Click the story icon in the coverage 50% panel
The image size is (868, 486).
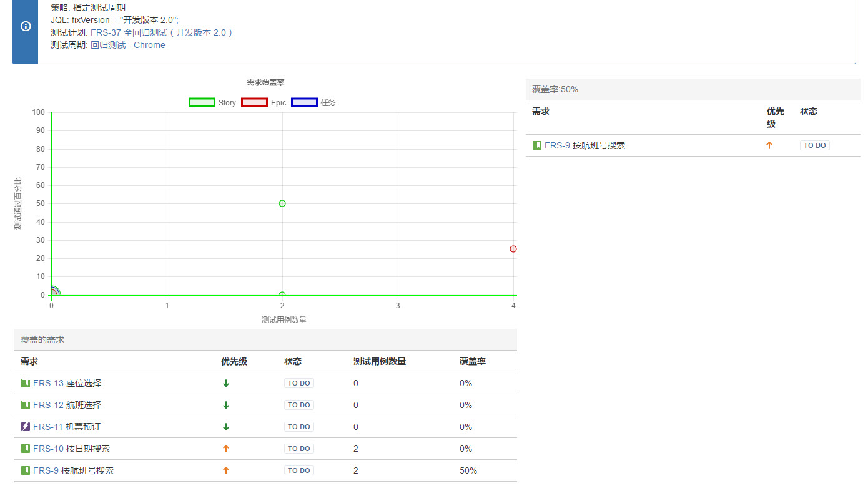pyautogui.click(x=537, y=145)
